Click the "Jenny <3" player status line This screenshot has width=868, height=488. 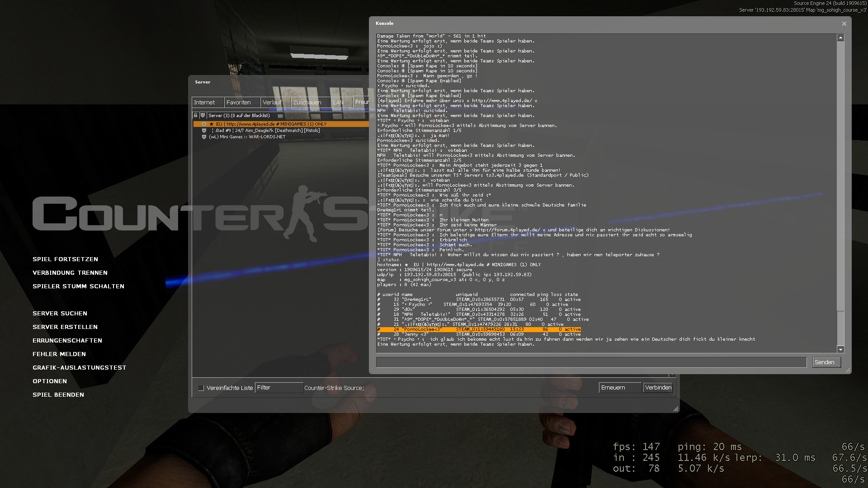(479, 335)
